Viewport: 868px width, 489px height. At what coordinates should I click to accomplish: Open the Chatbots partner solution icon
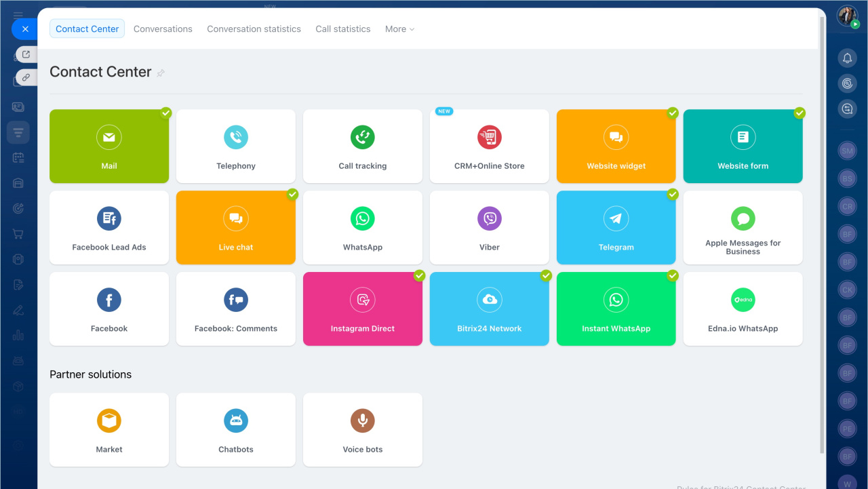pyautogui.click(x=236, y=421)
